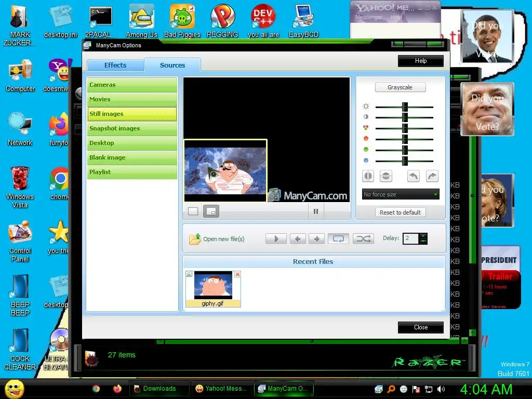The height and width of the screenshot is (399, 532).
Task: Click the Help button
Action: pyautogui.click(x=421, y=61)
